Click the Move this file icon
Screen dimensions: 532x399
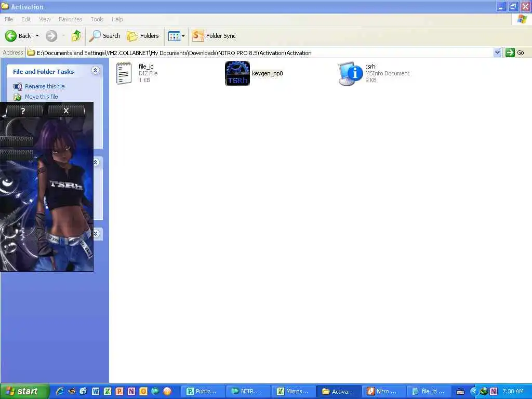[18, 97]
